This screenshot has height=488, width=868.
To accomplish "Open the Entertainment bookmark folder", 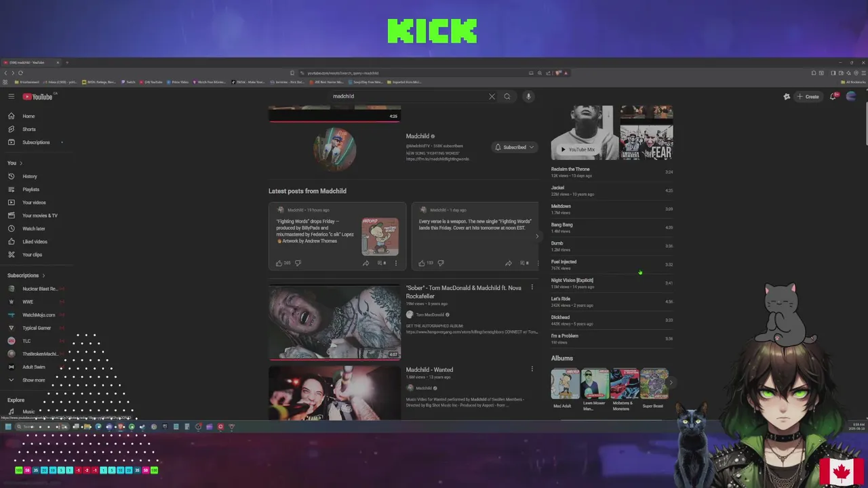I will tap(27, 82).
